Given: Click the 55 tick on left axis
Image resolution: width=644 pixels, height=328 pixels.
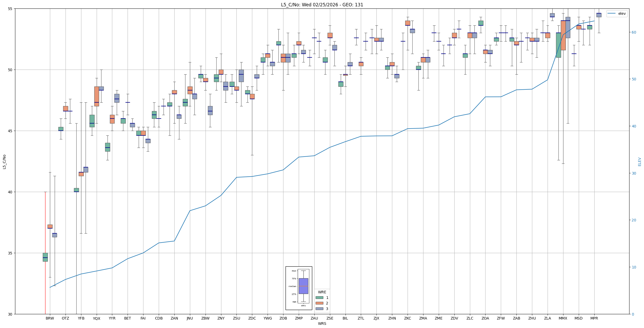Looking at the screenshot, I should click(x=10, y=9).
